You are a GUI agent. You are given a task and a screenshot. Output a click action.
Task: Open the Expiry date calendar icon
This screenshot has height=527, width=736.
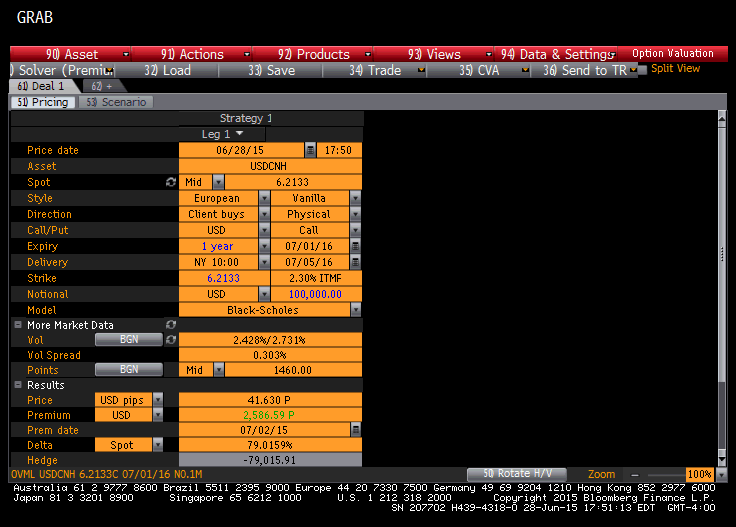point(355,246)
